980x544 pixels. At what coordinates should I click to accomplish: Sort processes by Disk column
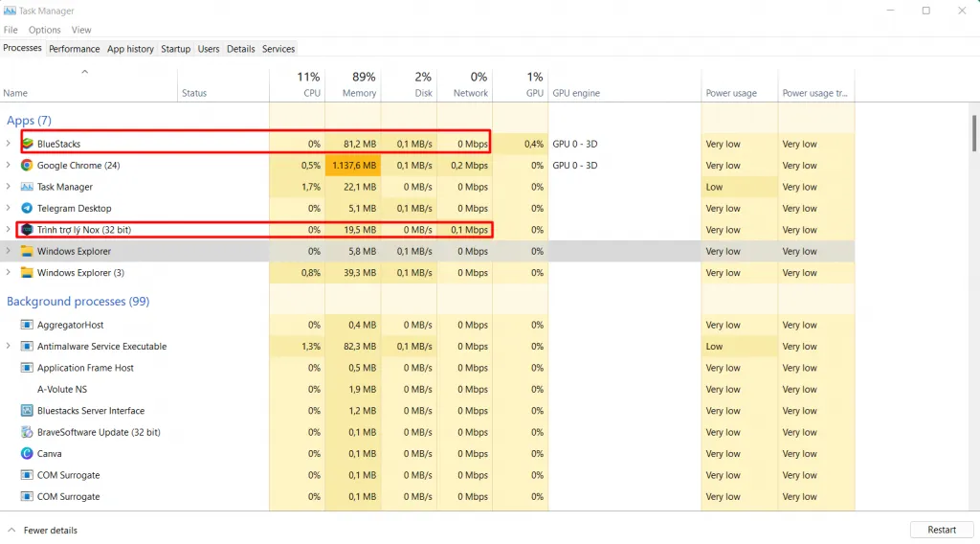(409, 84)
